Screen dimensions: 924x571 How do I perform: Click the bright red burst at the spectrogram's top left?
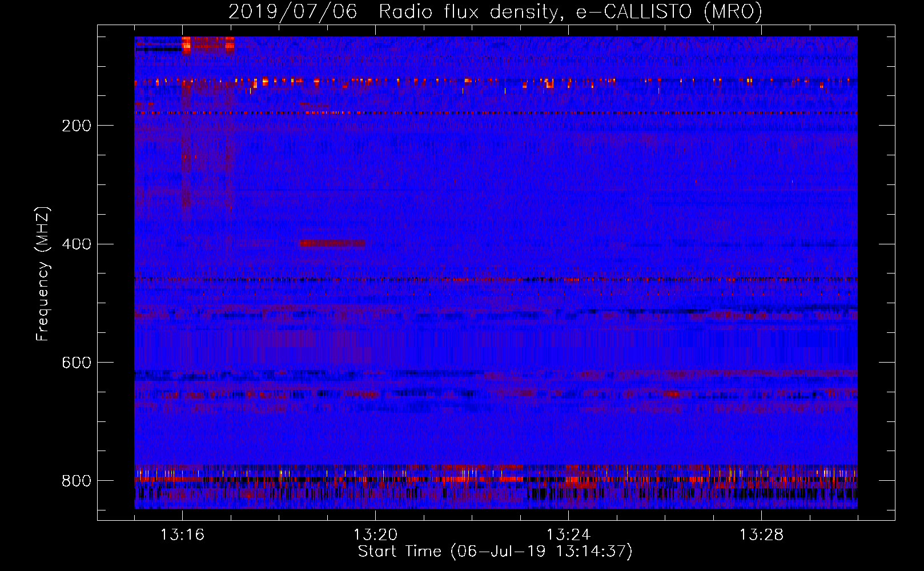pyautogui.click(x=208, y=45)
